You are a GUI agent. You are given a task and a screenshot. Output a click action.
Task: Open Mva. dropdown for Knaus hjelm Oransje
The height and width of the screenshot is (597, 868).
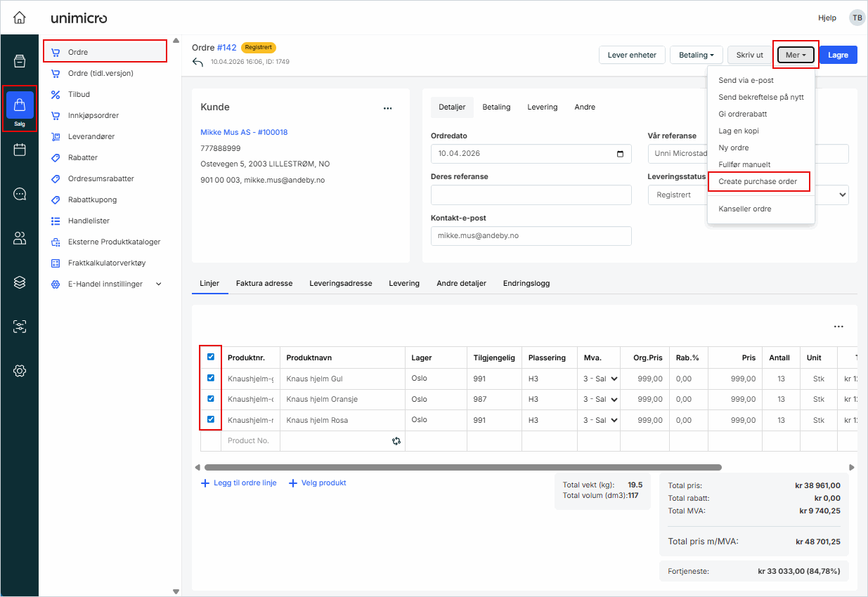(599, 399)
